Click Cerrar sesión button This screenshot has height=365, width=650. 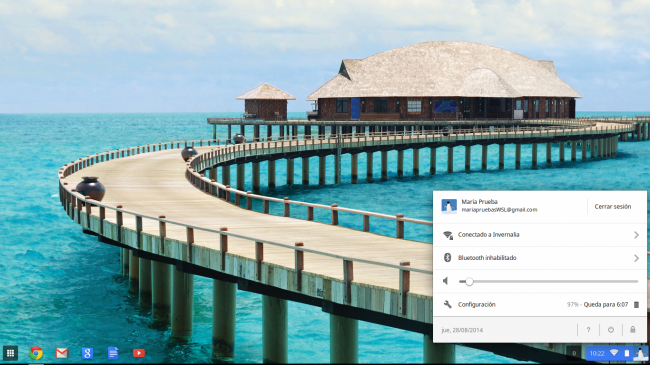point(613,207)
